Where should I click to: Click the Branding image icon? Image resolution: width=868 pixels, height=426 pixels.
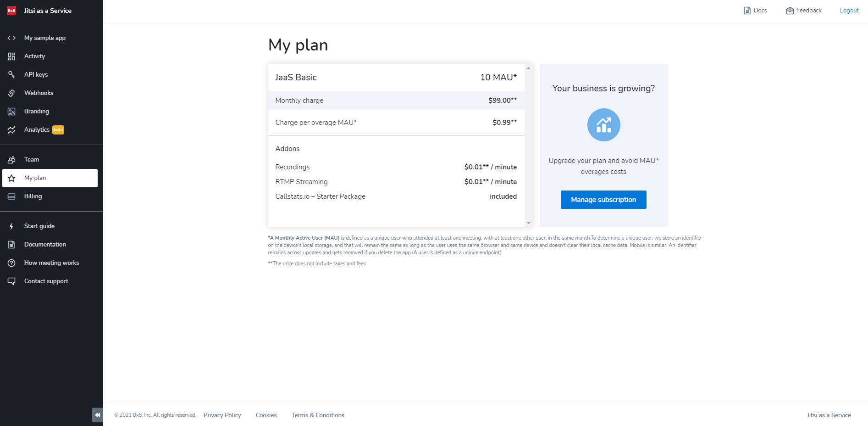pyautogui.click(x=11, y=112)
